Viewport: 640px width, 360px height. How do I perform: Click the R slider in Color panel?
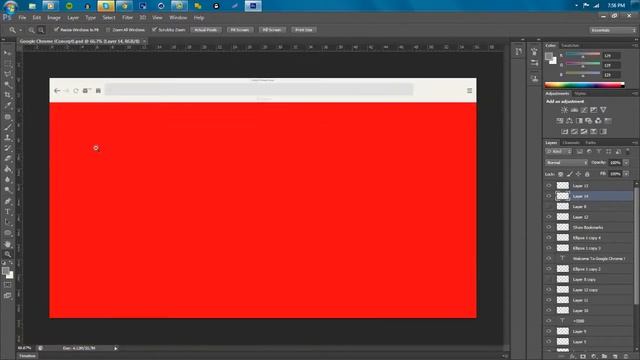[x=583, y=55]
